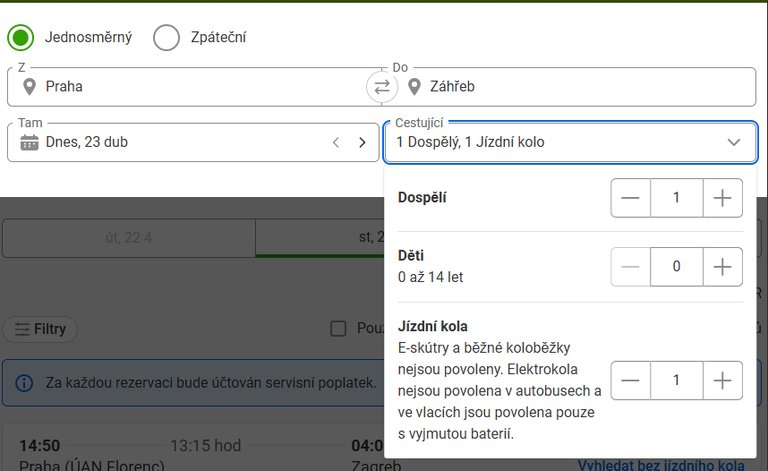The width and height of the screenshot is (768, 471).
Task: Go to next departure day
Action: [x=362, y=142]
